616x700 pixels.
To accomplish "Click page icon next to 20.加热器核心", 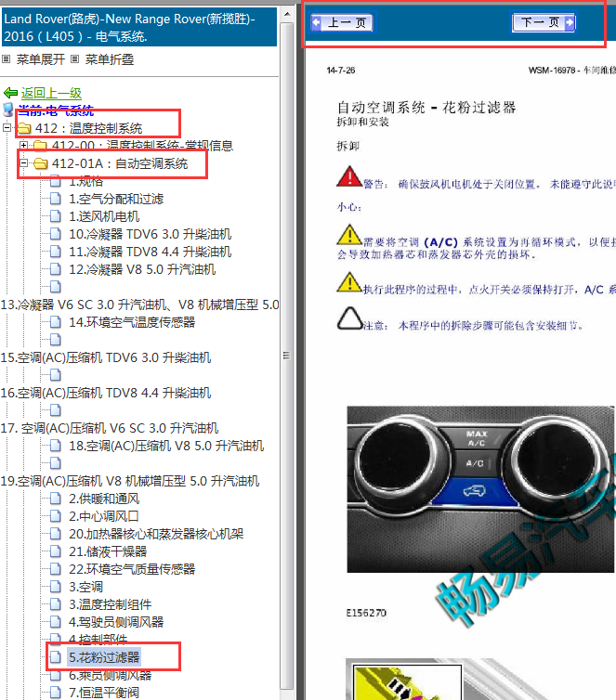I will point(56,534).
